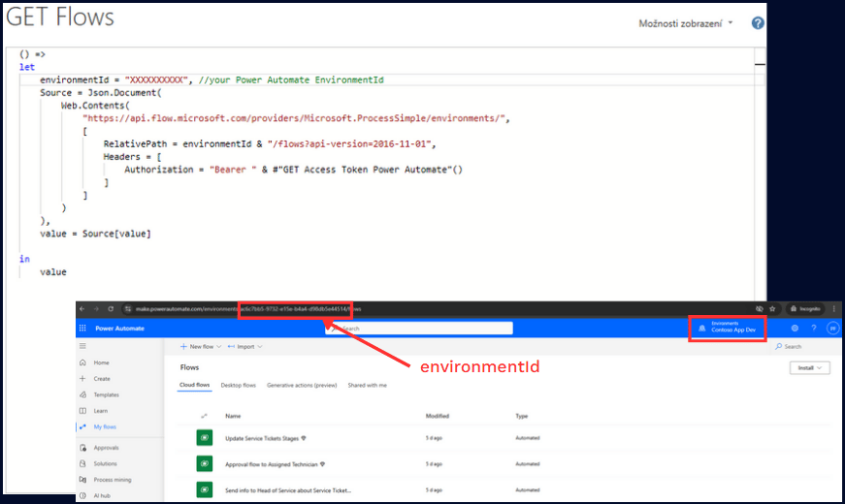This screenshot has height=504, width=845.
Task: Open AI hub in the sidebar
Action: 102,495
